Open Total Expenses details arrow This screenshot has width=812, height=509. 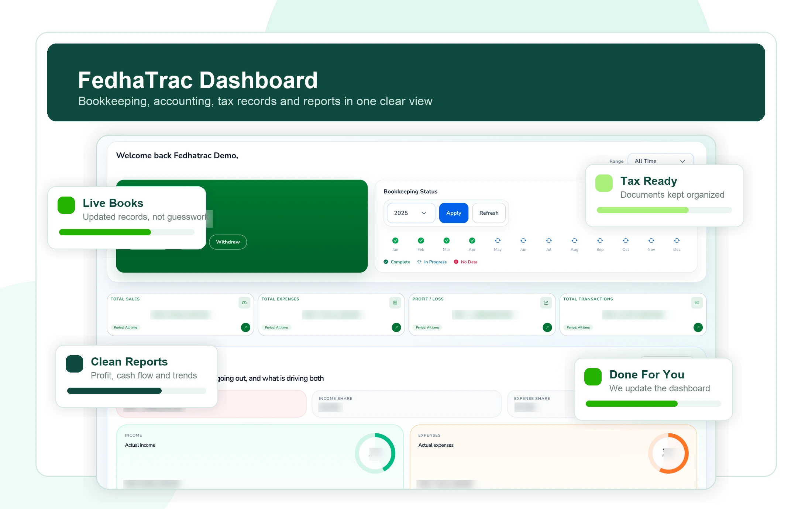coord(396,327)
